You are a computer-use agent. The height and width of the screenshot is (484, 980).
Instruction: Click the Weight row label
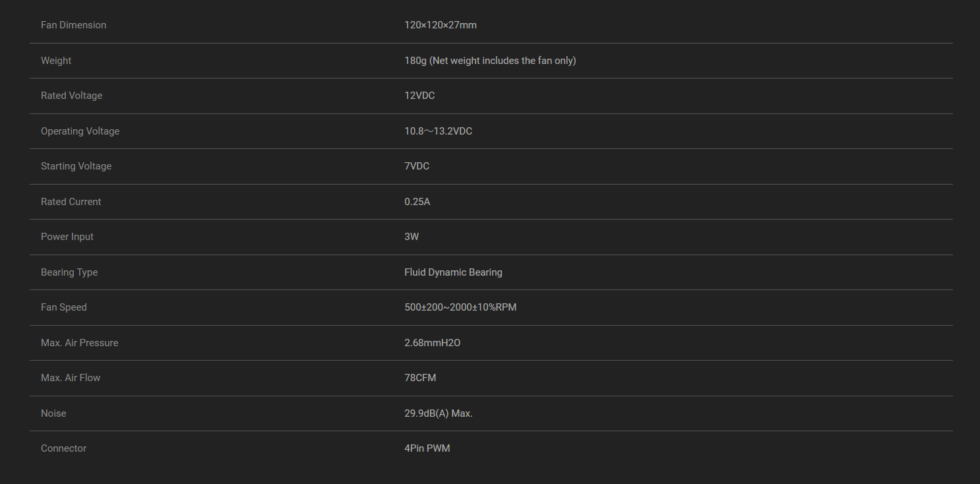(x=56, y=61)
